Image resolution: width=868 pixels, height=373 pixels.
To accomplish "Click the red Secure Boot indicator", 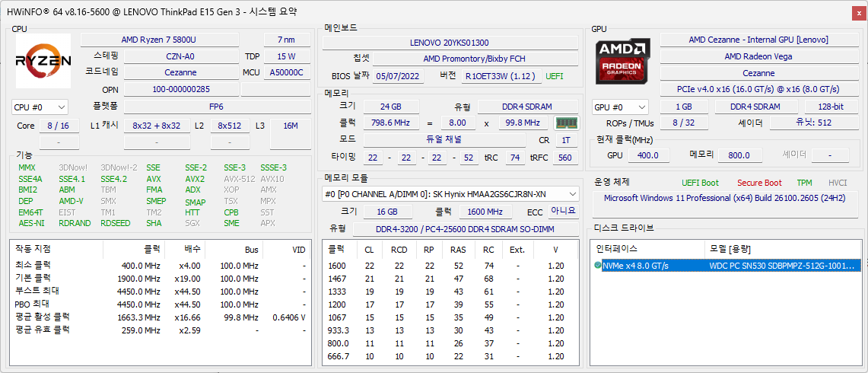I will point(759,183).
